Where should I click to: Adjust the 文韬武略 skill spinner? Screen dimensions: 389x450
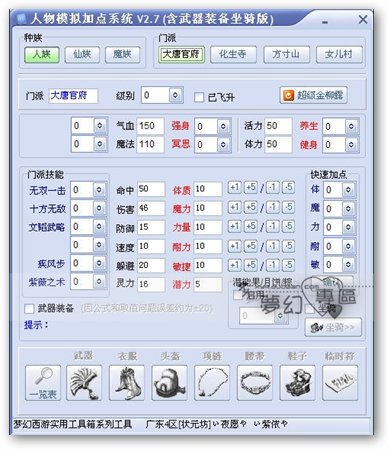[99, 227]
